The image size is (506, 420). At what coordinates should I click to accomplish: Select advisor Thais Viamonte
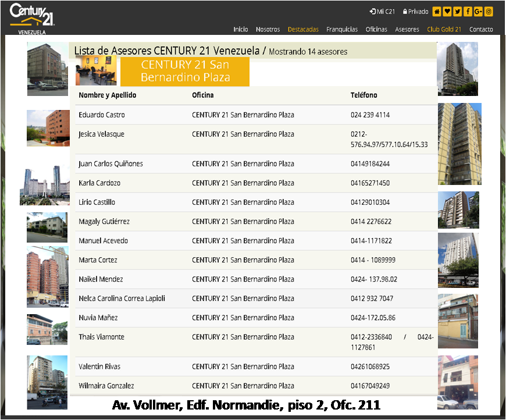click(101, 337)
